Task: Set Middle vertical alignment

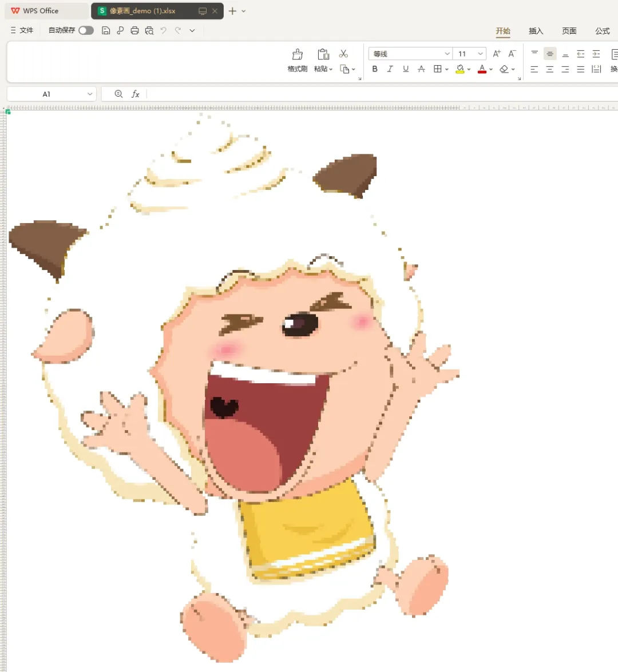Action: (550, 54)
